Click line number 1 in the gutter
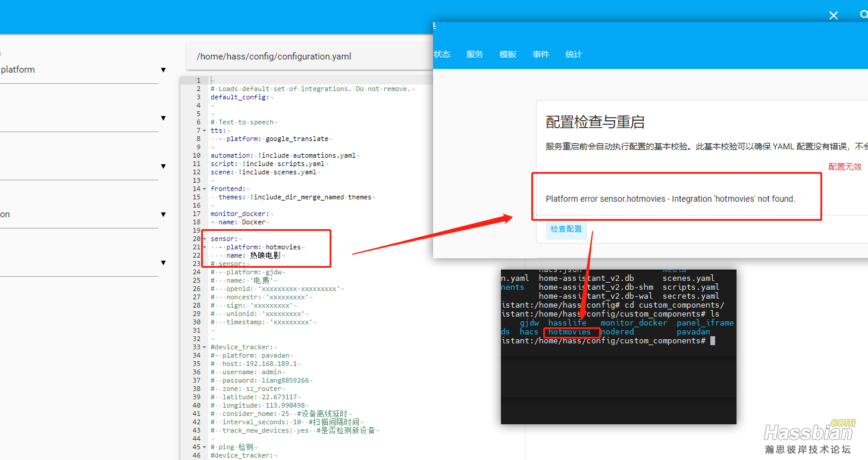Viewport: 868px width, 460px height. 198,80
